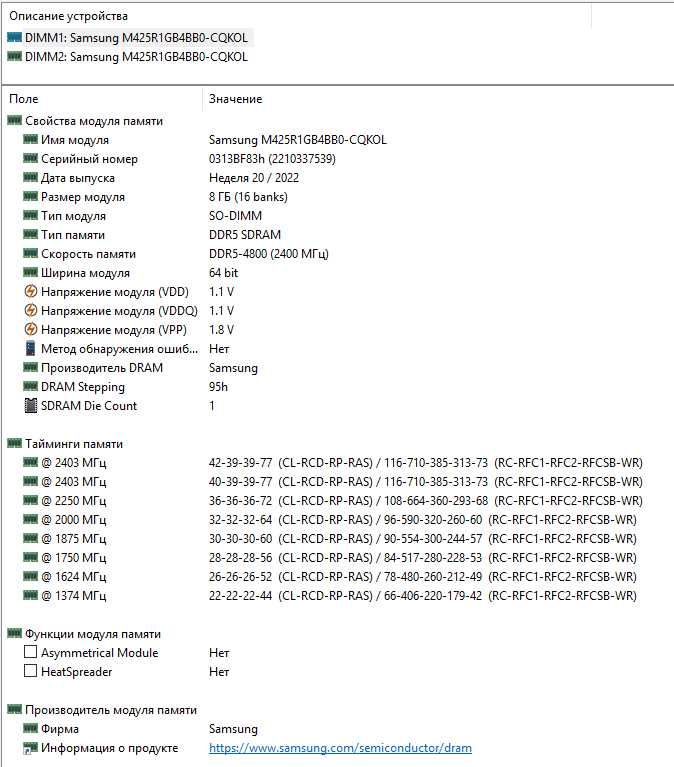Select the Тайминги памяти section header
Viewport: 674px width, 767px height.
point(74,444)
